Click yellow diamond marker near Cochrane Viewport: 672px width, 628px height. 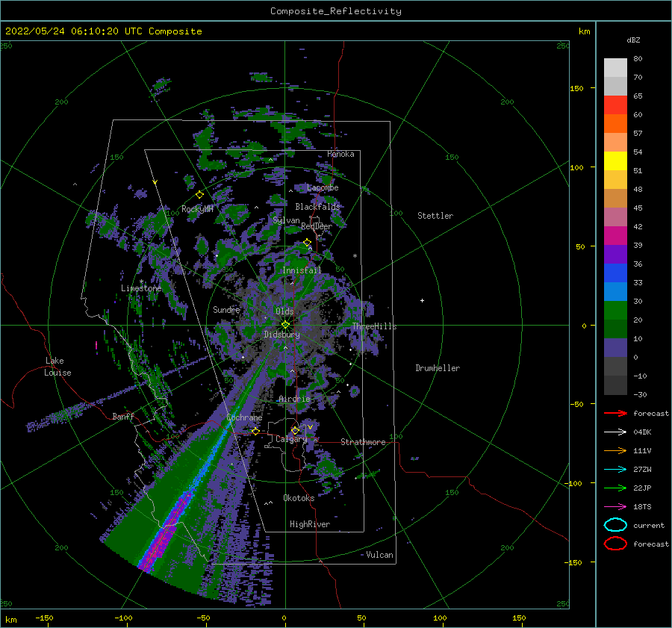coord(255,432)
